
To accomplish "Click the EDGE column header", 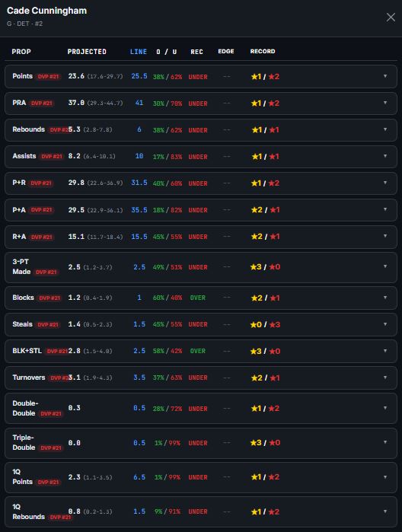I will [226, 51].
